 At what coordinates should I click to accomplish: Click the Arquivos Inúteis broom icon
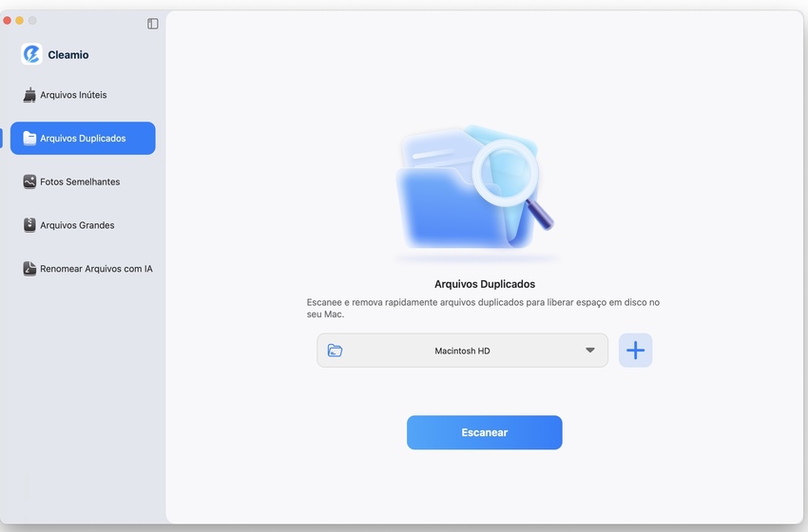click(29, 95)
